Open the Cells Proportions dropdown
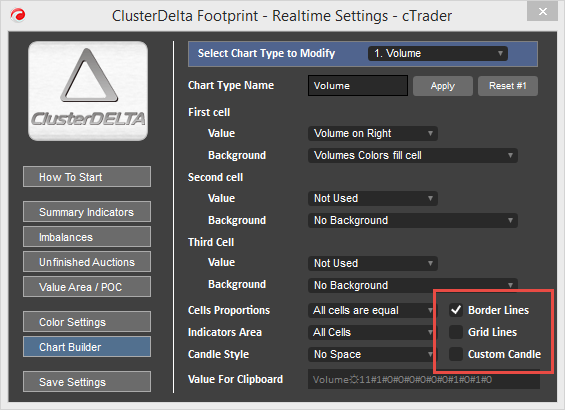 coord(371,310)
